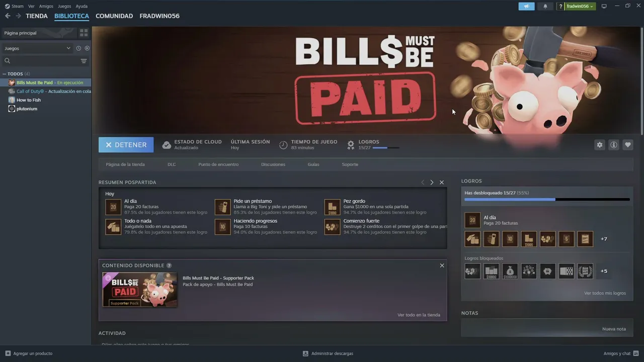The image size is (644, 362).
Task: Open the notifications bell
Action: click(545, 6)
